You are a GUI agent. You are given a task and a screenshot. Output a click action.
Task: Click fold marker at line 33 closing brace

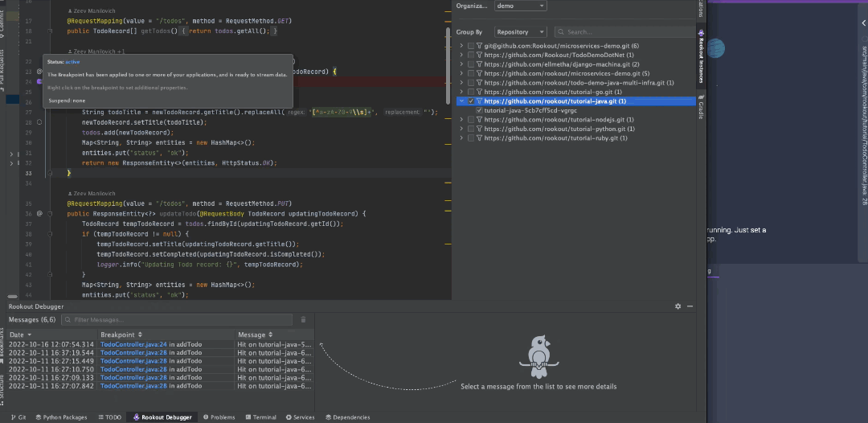point(50,173)
